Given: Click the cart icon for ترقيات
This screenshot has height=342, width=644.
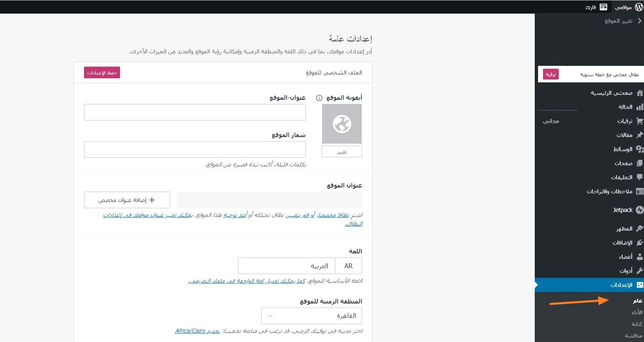Looking at the screenshot, I should (639, 121).
